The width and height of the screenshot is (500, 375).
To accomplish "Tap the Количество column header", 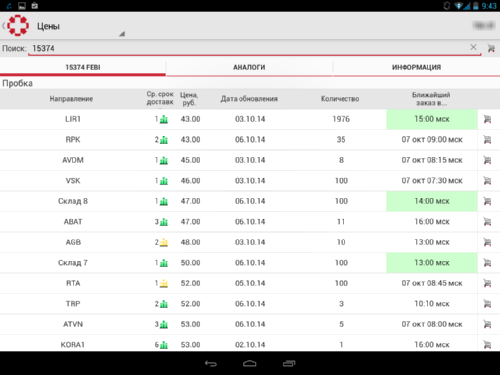I will 340,99.
